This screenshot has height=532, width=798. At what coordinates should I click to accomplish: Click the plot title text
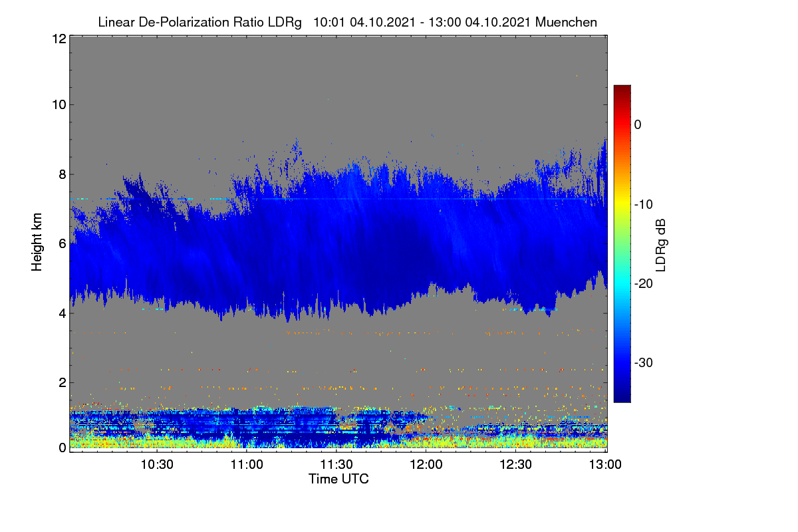347,22
